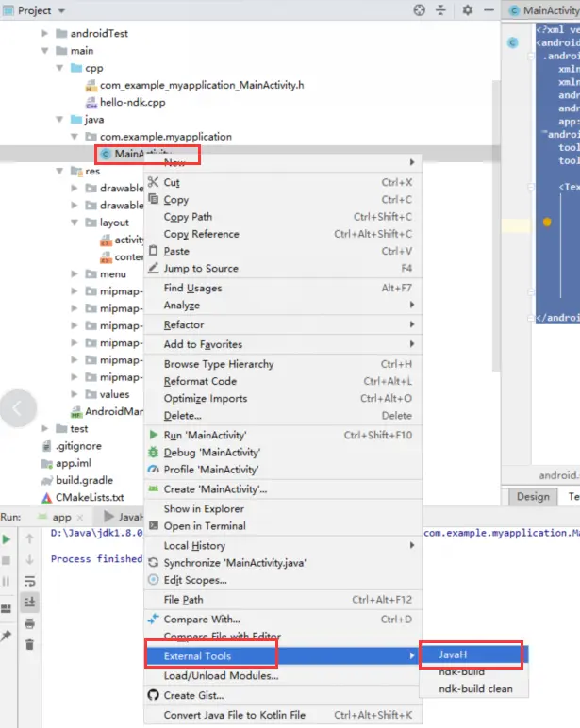Toggle scroll-to-end icon in Run panel
This screenshot has width=580, height=728.
(x=30, y=602)
